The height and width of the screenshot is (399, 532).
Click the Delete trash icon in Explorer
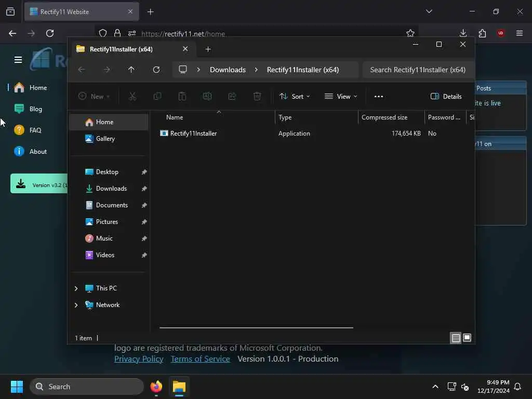point(257,96)
